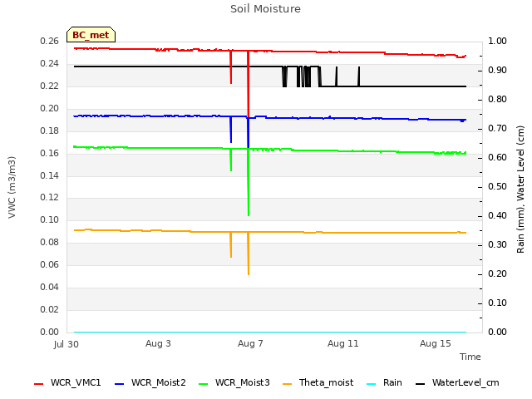Image resolution: width=532 pixels, height=399 pixels.
Task: Click the Aug 3 date tick label
Action: [x=158, y=343]
